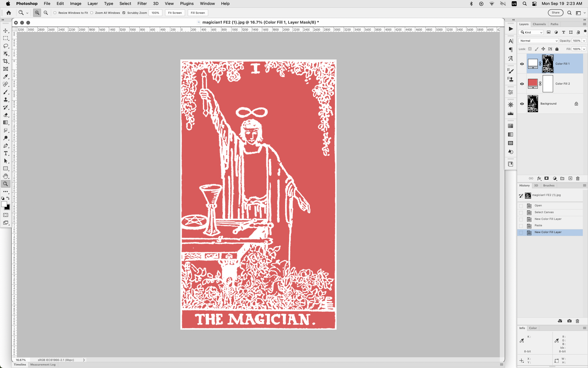Click the Fit Screen button
The image size is (588, 368).
coord(175,13)
